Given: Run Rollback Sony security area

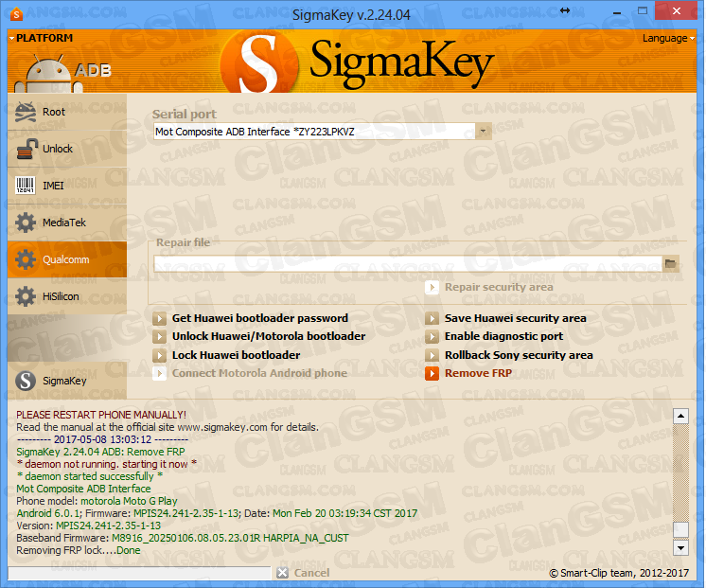Looking at the screenshot, I should pos(519,355).
